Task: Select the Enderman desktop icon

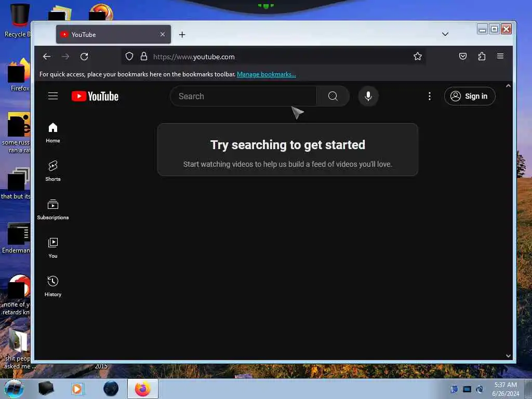Action: pyautogui.click(x=16, y=238)
